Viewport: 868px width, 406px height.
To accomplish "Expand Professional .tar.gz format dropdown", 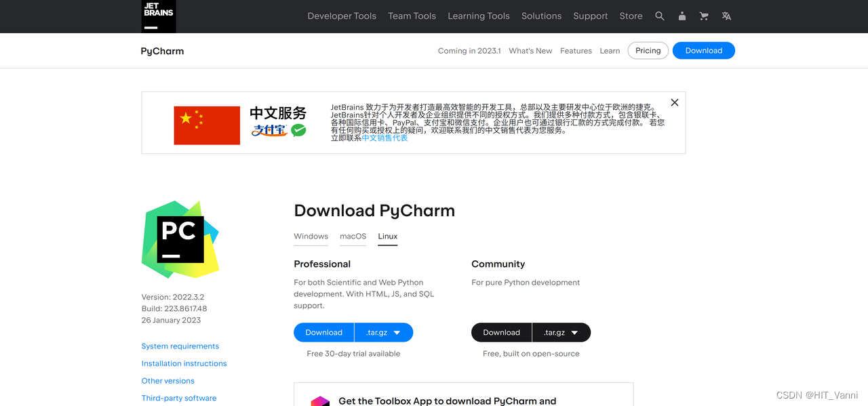I will [384, 333].
